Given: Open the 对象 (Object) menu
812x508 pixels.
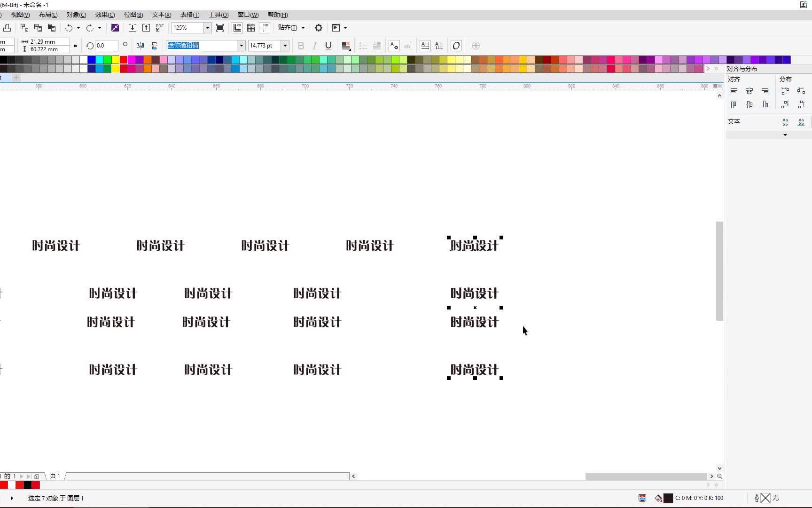Looking at the screenshot, I should (x=76, y=15).
